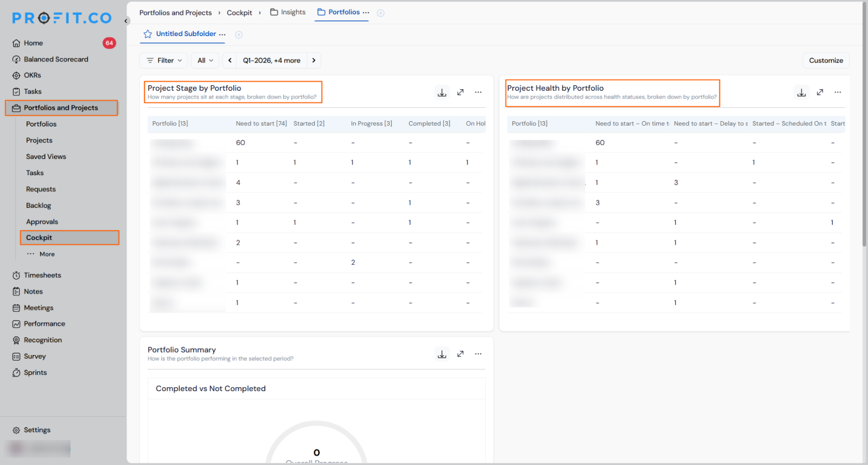
Task: Click the Customize button
Action: (x=826, y=60)
